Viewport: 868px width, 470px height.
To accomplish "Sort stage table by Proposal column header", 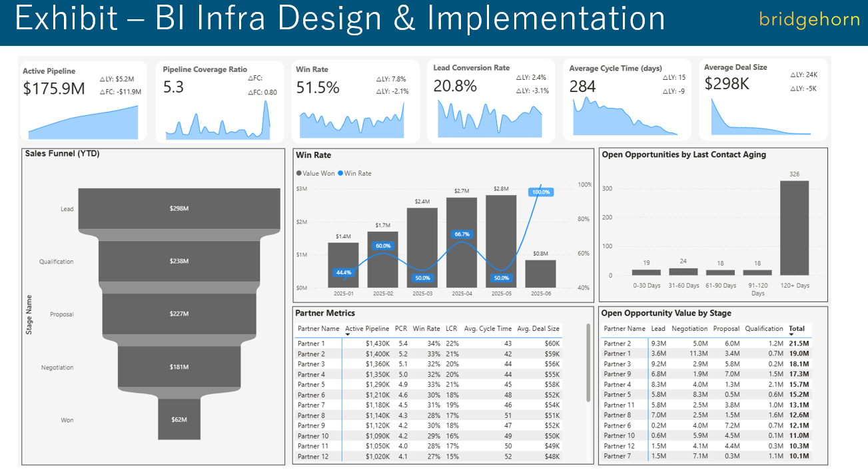I will tap(726, 328).
